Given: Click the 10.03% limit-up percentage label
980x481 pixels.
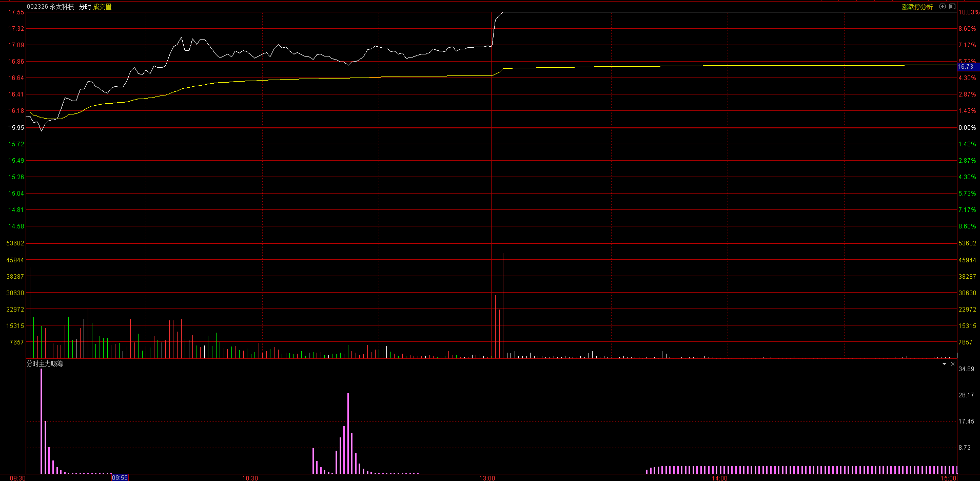Looking at the screenshot, I should pyautogui.click(x=968, y=12).
